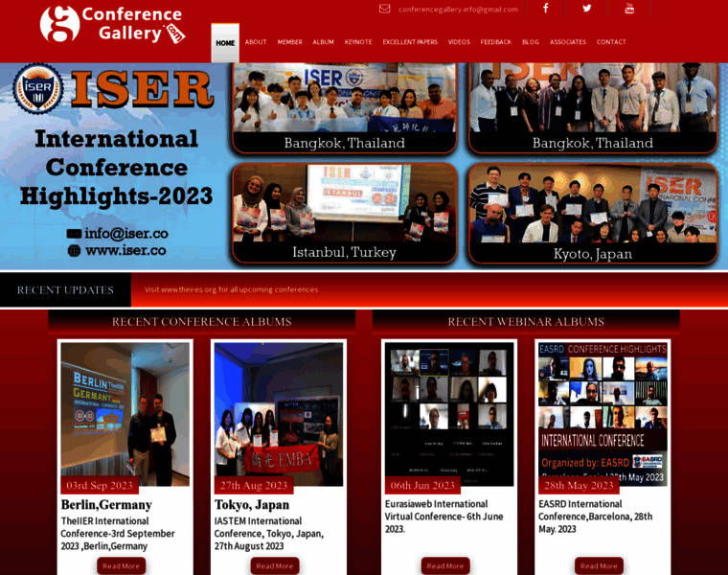Open the BLOG menu item

(531, 42)
